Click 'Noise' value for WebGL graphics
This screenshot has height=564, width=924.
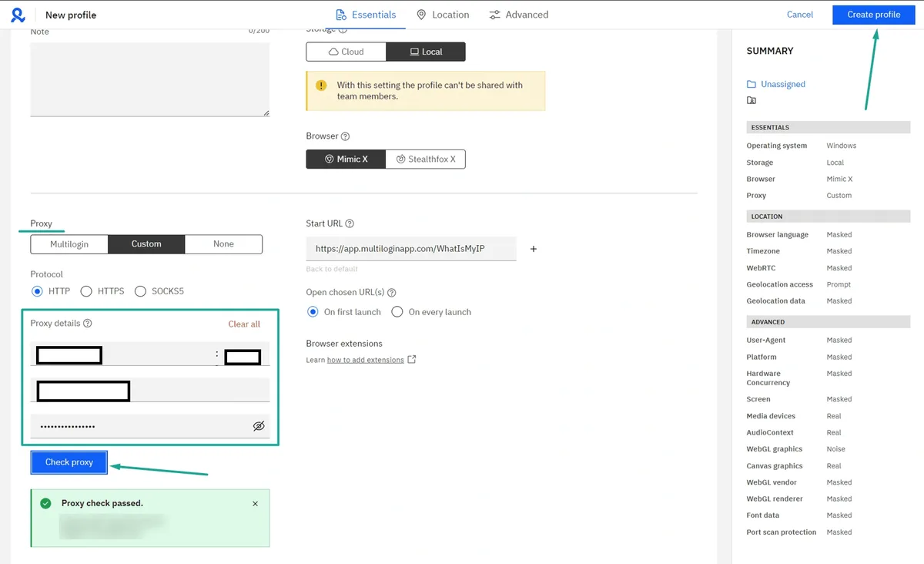pos(835,449)
